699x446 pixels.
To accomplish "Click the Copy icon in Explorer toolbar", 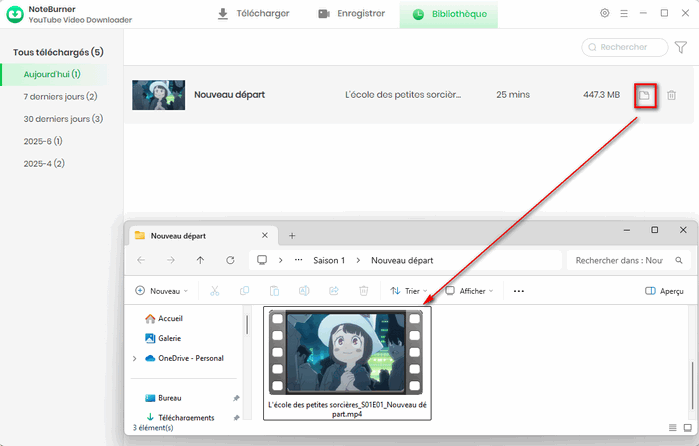I will tap(244, 291).
